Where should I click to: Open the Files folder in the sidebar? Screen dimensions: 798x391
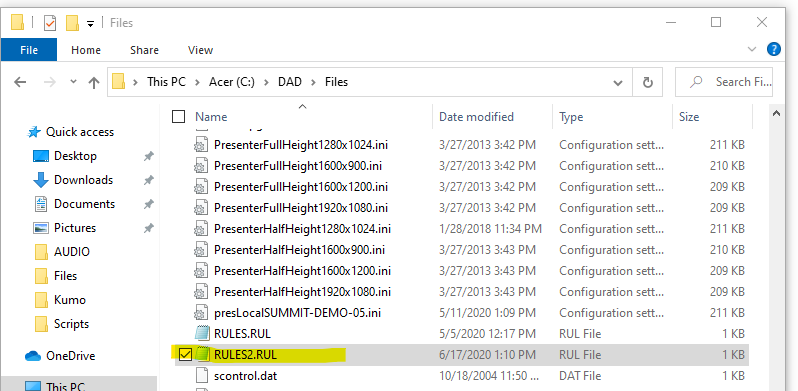tap(65, 276)
